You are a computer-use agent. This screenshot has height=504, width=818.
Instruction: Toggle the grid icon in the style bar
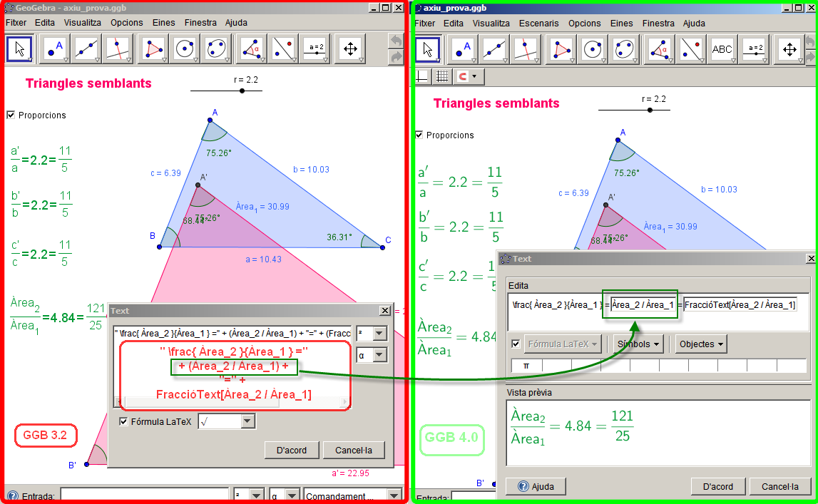point(442,76)
